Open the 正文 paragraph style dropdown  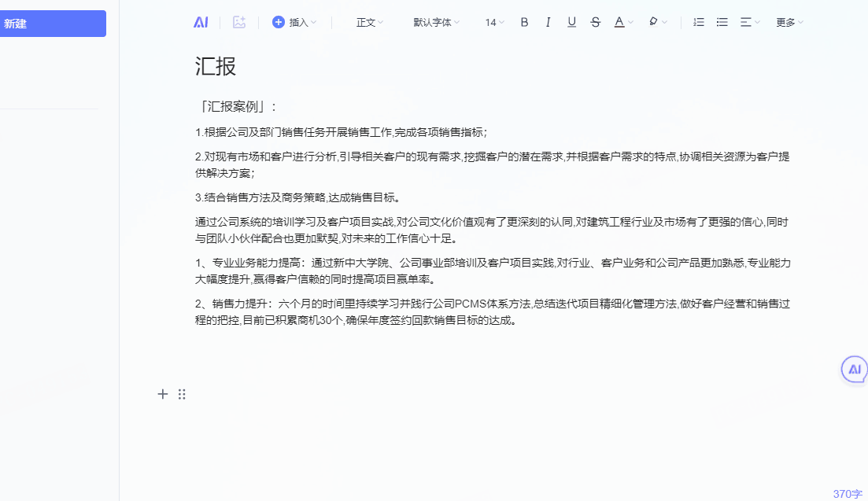tap(369, 22)
